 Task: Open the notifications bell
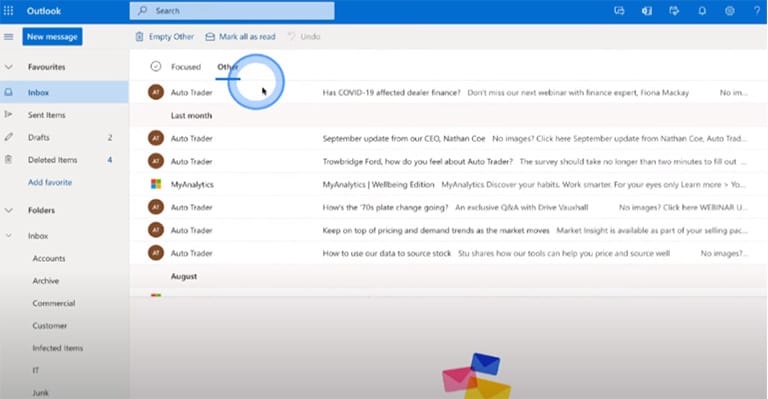(702, 11)
